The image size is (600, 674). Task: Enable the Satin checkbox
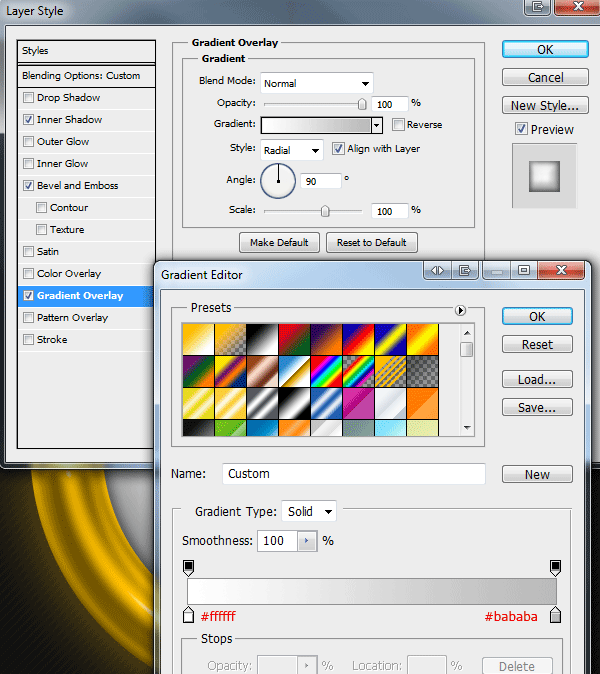click(x=28, y=251)
